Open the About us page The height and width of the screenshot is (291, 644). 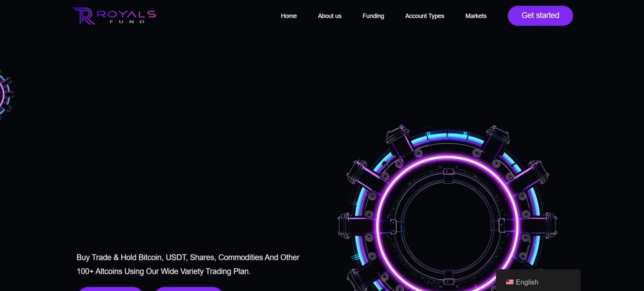coord(330,16)
